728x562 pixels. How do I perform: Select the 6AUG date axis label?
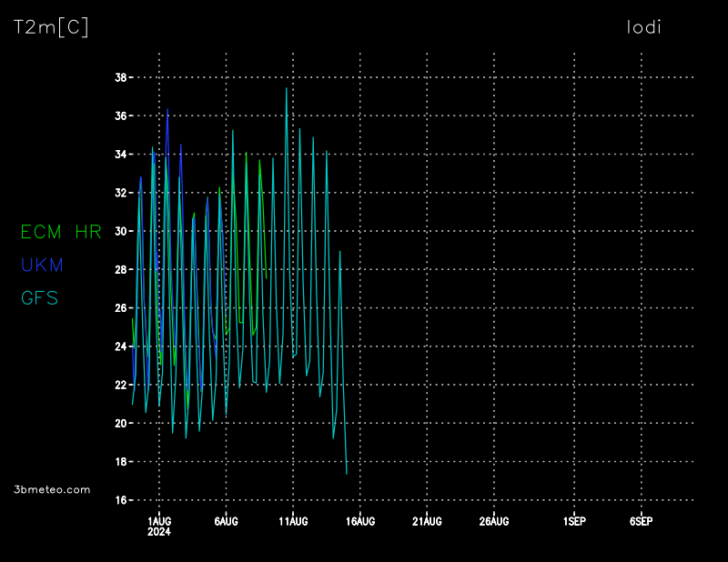tap(226, 521)
